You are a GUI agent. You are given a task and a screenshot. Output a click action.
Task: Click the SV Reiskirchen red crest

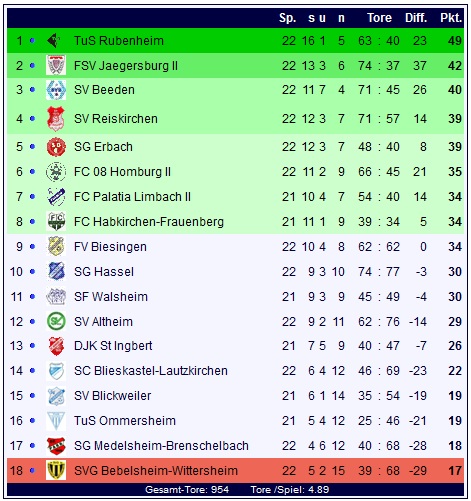click(56, 119)
